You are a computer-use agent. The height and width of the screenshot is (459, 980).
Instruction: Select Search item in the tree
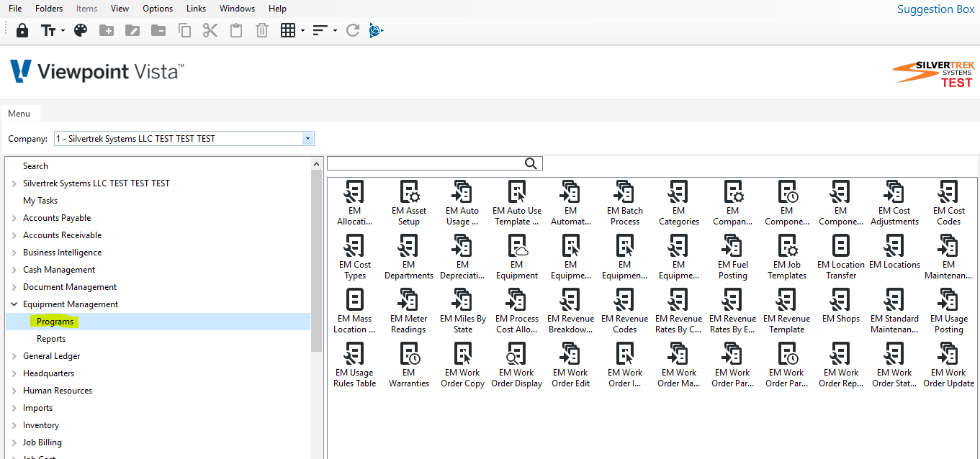[x=35, y=166]
